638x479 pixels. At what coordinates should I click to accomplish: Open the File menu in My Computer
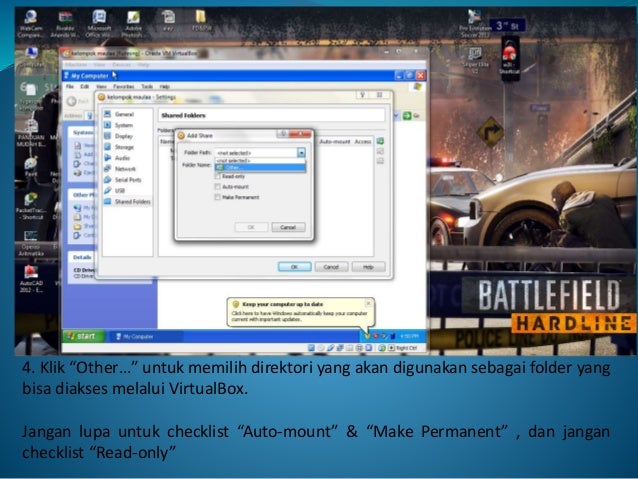[70, 87]
